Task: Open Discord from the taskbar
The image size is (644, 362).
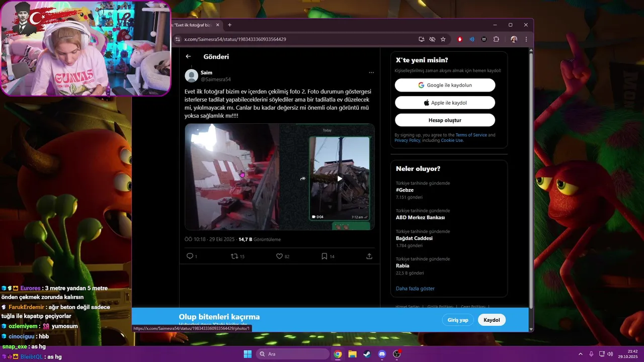Action: (381, 354)
